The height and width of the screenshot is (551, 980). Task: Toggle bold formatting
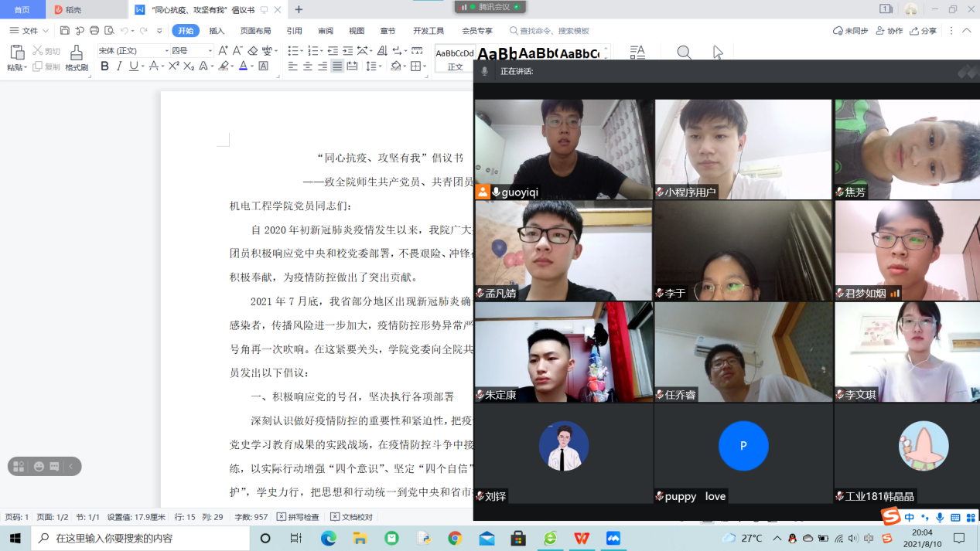tap(105, 66)
